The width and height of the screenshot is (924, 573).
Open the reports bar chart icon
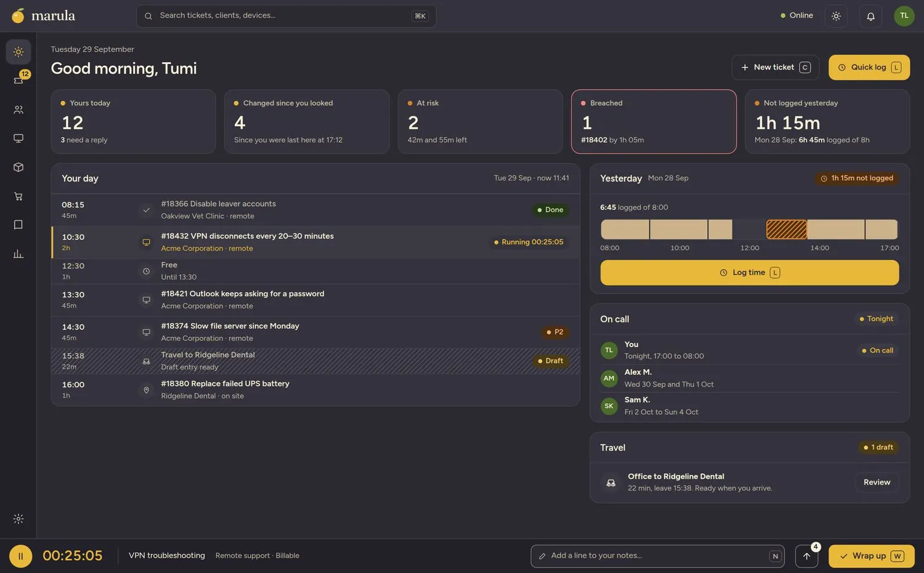pyautogui.click(x=18, y=254)
